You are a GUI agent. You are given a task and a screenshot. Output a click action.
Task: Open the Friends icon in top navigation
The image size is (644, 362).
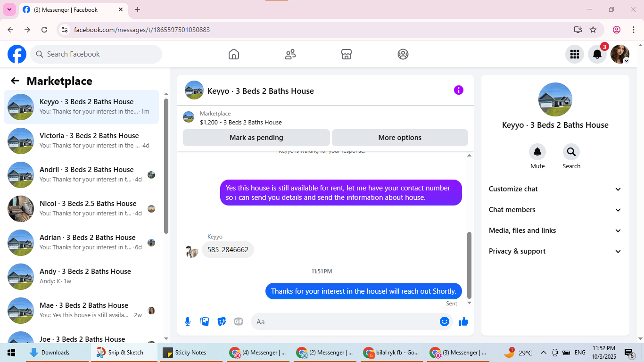(290, 54)
